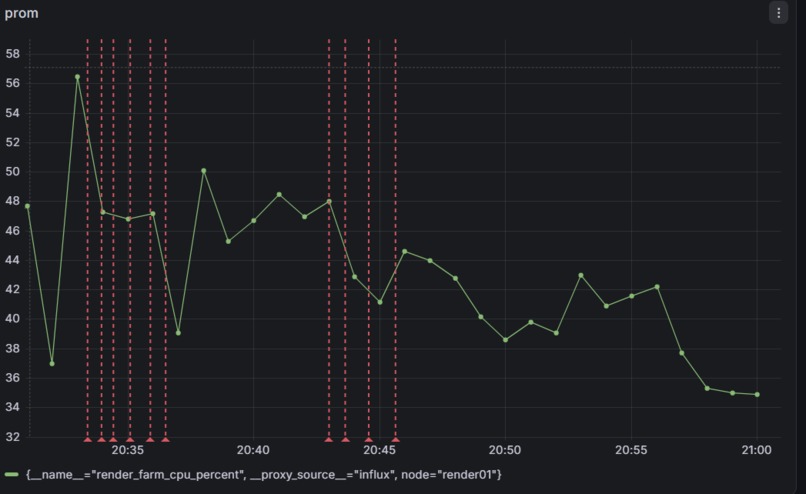This screenshot has width=806, height=494.
Task: Click the final data point at 21:00
Action: pos(757,394)
